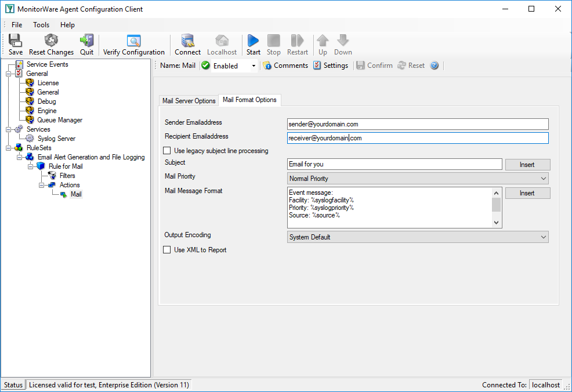Select the Engine tree node
This screenshot has height=392, width=572.
47,111
